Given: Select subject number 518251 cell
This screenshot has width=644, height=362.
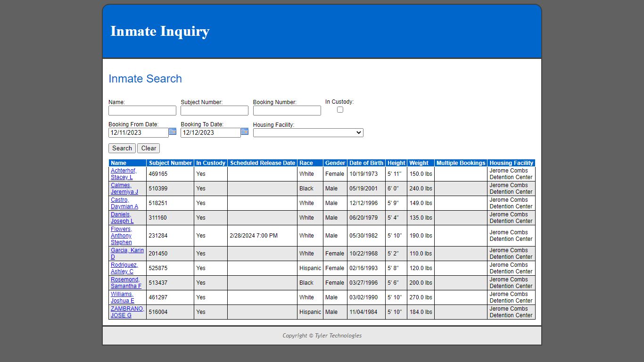Looking at the screenshot, I should click(170, 203).
